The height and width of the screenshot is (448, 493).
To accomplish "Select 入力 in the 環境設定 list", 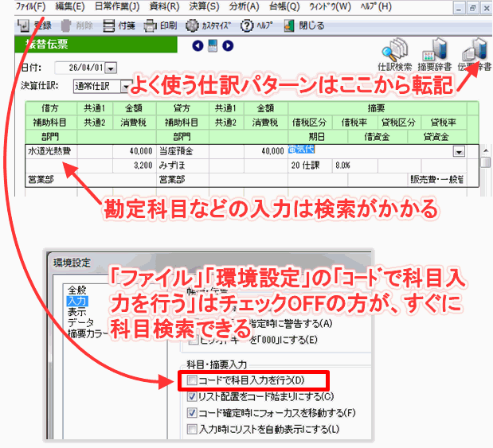I will tap(77, 302).
